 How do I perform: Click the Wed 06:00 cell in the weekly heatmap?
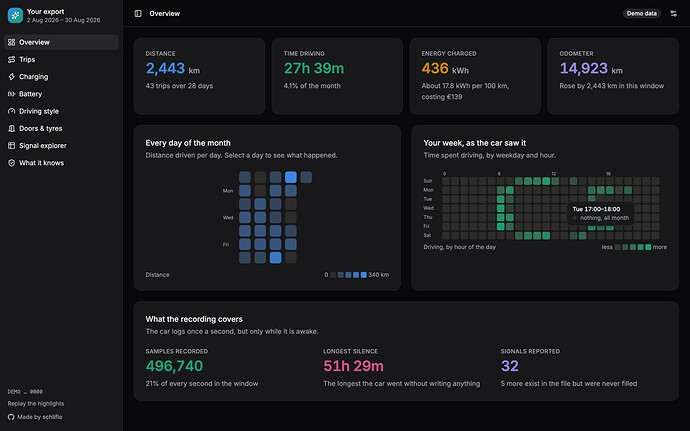click(x=500, y=208)
